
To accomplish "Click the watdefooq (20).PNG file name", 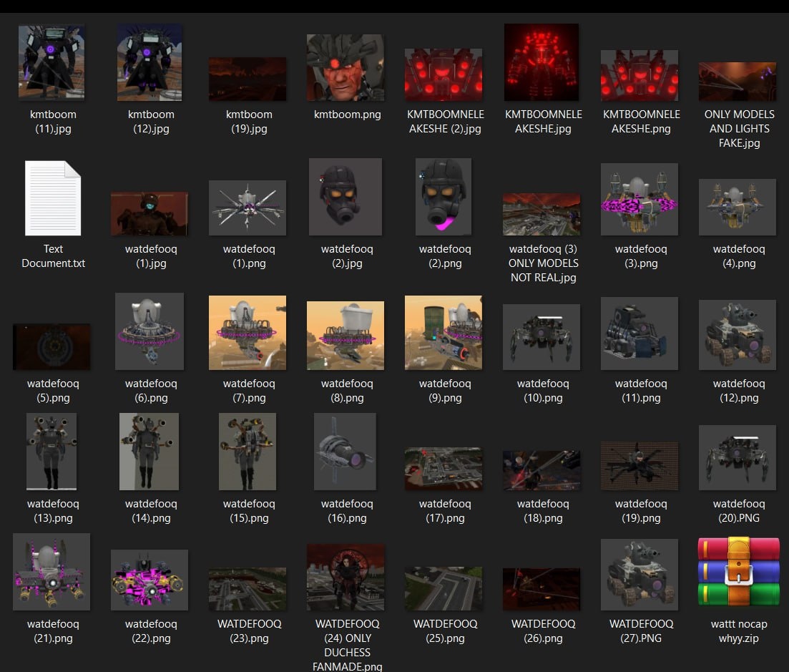I will coord(739,511).
